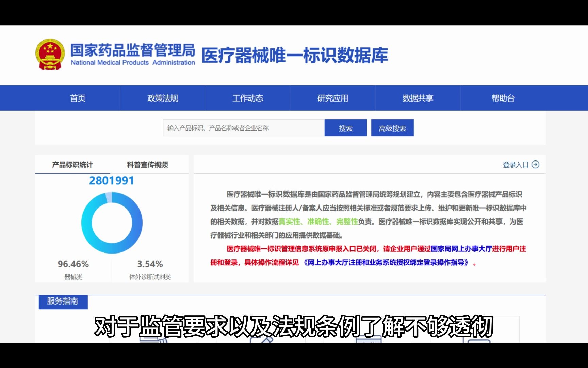The height and width of the screenshot is (368, 588).
Task: Click the 高级搜索 button
Action: pyautogui.click(x=392, y=128)
